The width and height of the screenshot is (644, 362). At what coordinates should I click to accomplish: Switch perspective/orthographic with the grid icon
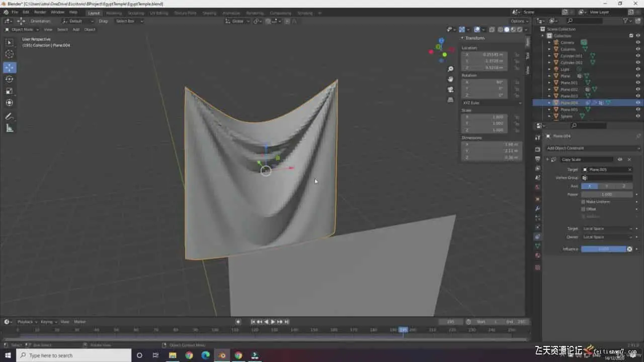[x=450, y=100]
